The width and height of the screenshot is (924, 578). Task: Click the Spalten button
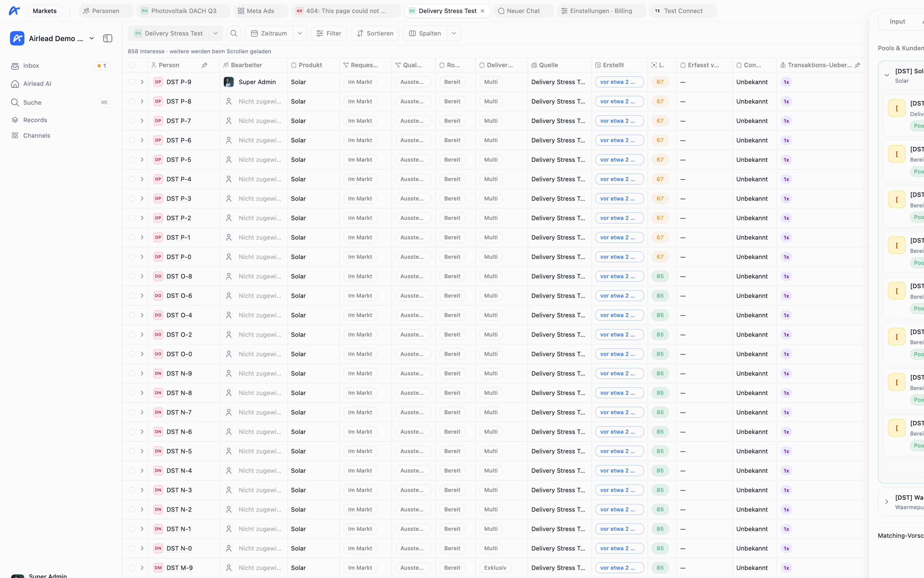(x=425, y=33)
